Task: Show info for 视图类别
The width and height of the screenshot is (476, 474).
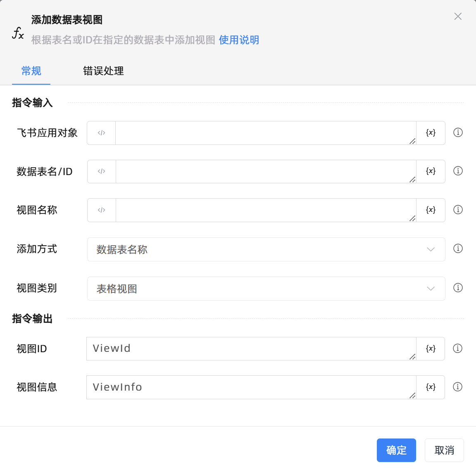Action: [458, 288]
